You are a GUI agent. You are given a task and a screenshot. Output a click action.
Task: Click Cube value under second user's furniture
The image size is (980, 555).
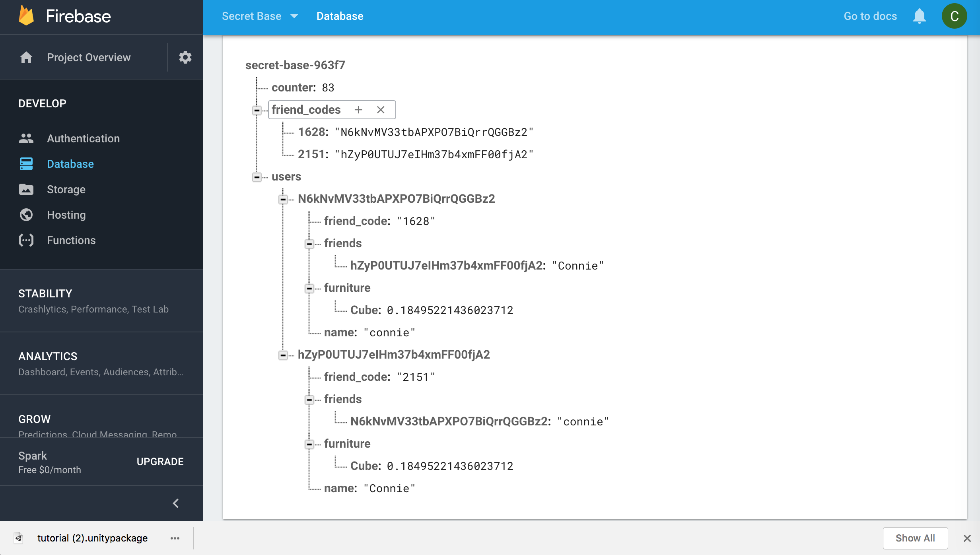coord(450,466)
